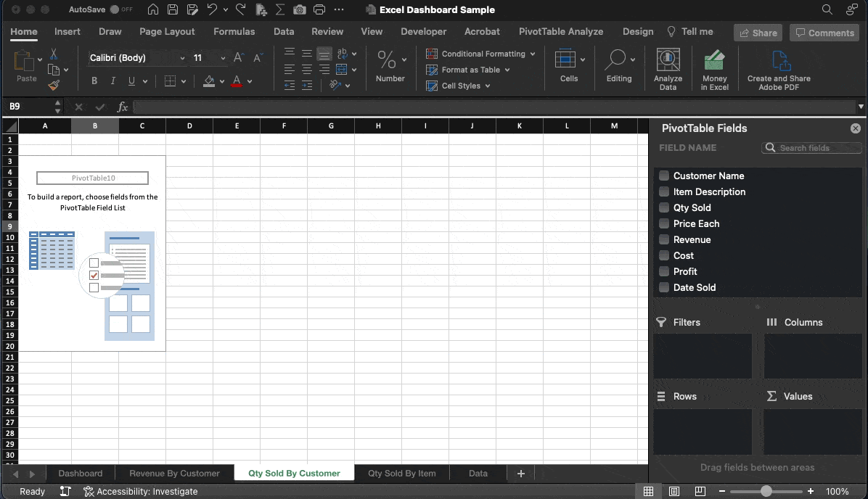868x499 pixels.
Task: Click the AutoSum icon in the title bar
Action: (279, 10)
